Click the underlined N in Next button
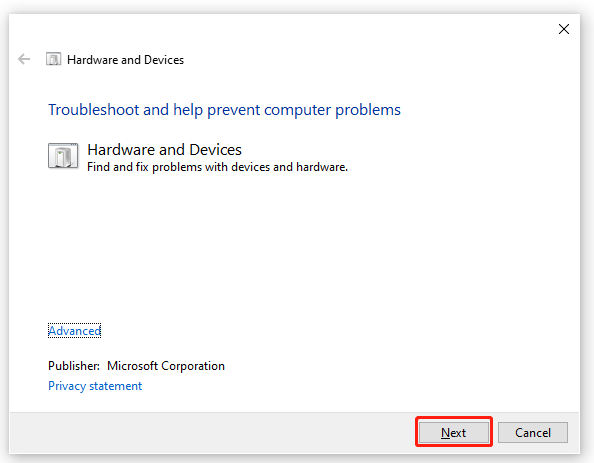The height and width of the screenshot is (463, 594). (x=445, y=433)
